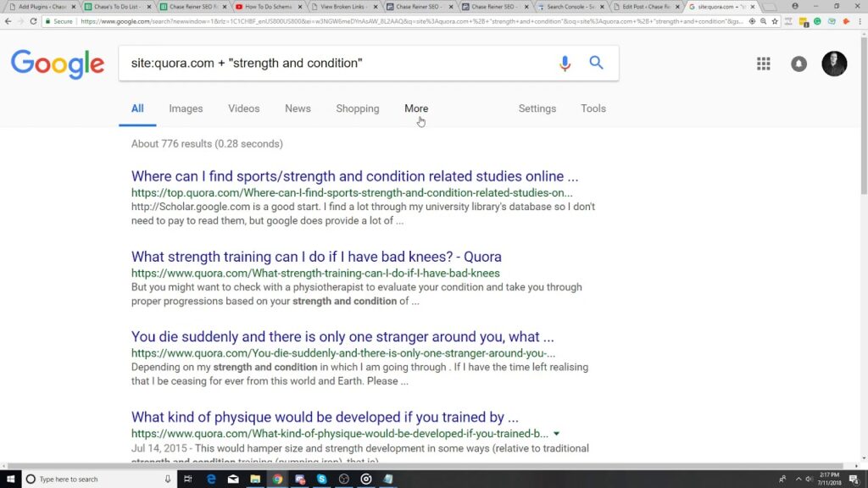Select the All results tab

(x=137, y=108)
